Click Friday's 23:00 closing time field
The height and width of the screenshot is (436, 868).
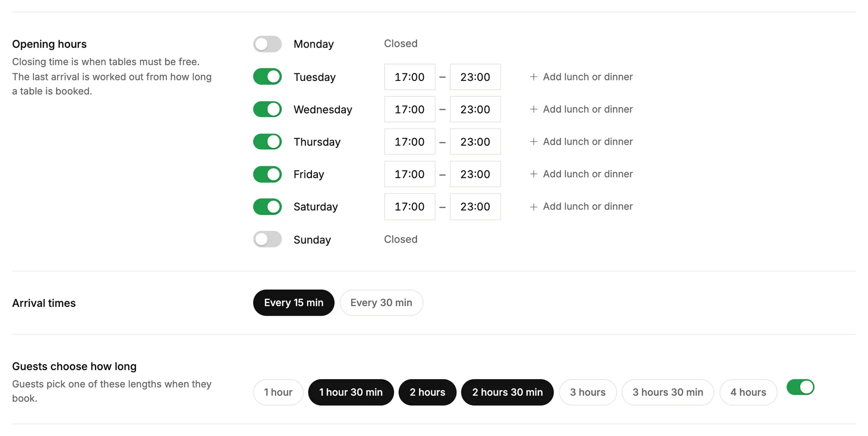point(475,174)
